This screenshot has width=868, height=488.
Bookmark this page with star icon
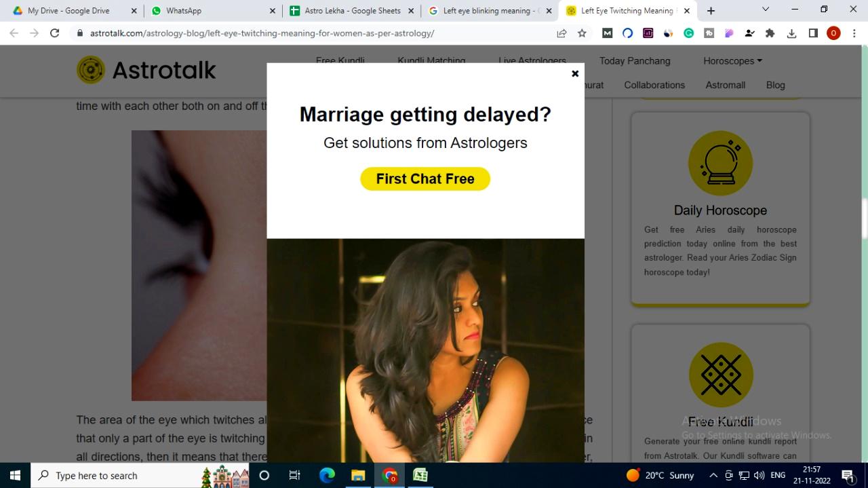tap(582, 33)
